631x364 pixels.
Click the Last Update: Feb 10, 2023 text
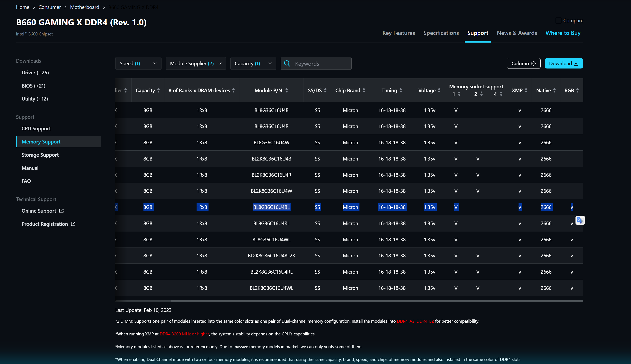click(143, 310)
